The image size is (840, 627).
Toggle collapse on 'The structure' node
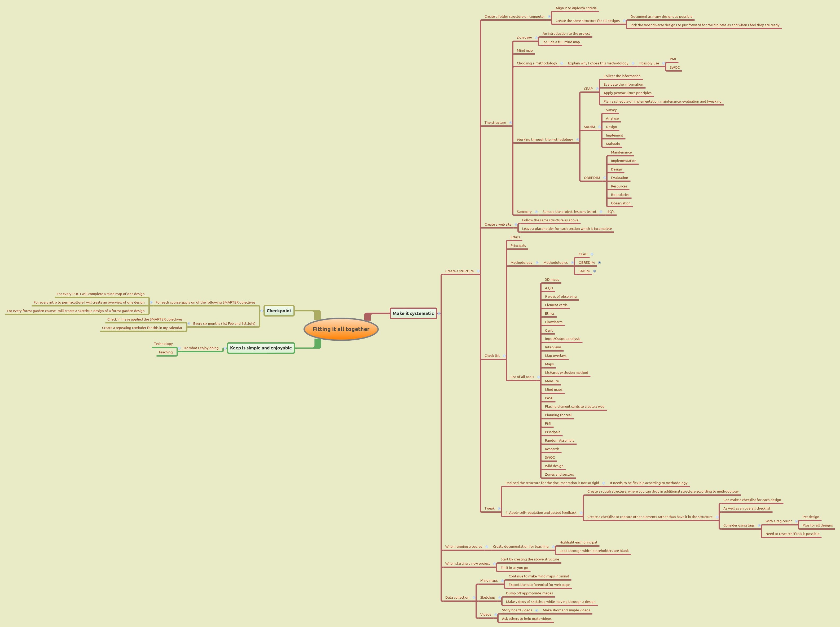pyautogui.click(x=510, y=122)
